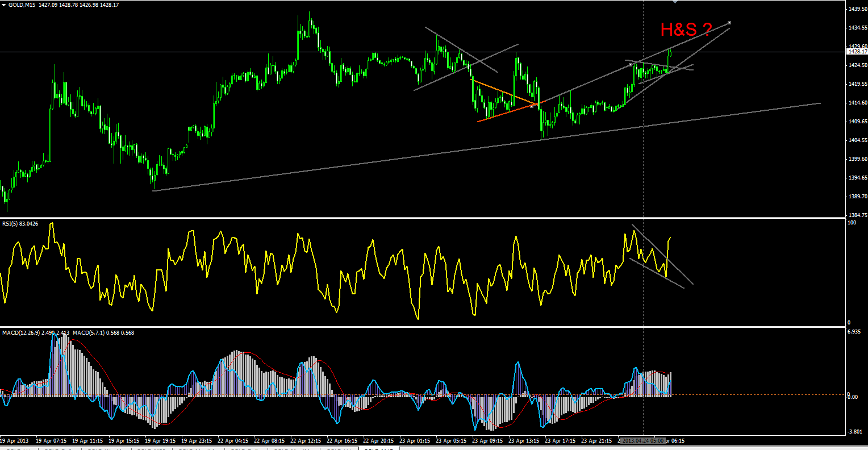Screen dimensions: 868x450
Task: Click the 22 Apr 04:15 time axis label
Action: [233, 441]
